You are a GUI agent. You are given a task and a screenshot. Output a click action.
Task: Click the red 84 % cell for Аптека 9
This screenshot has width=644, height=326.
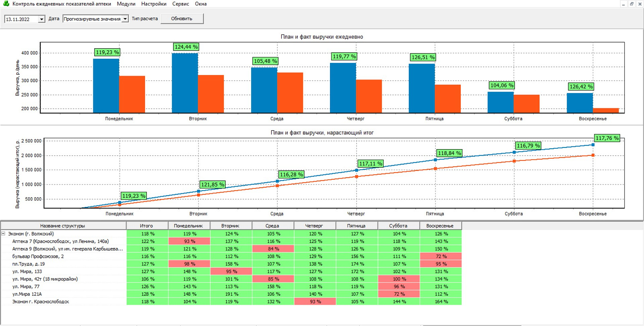coord(273,249)
